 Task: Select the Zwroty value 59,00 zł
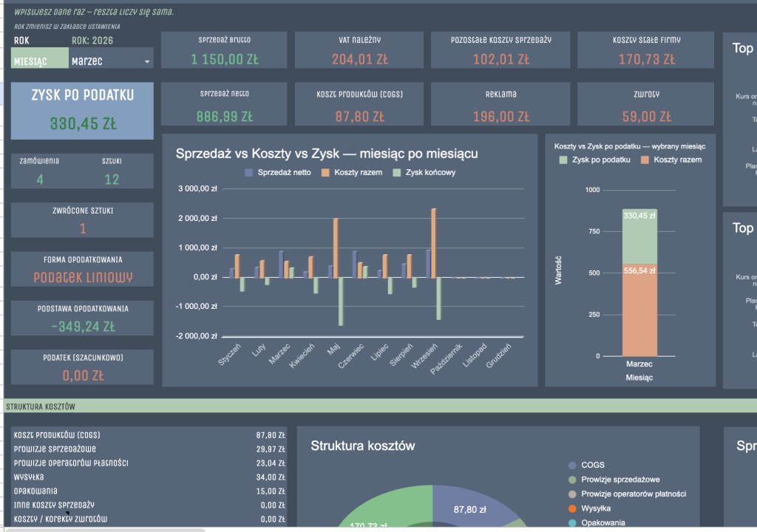(646, 116)
